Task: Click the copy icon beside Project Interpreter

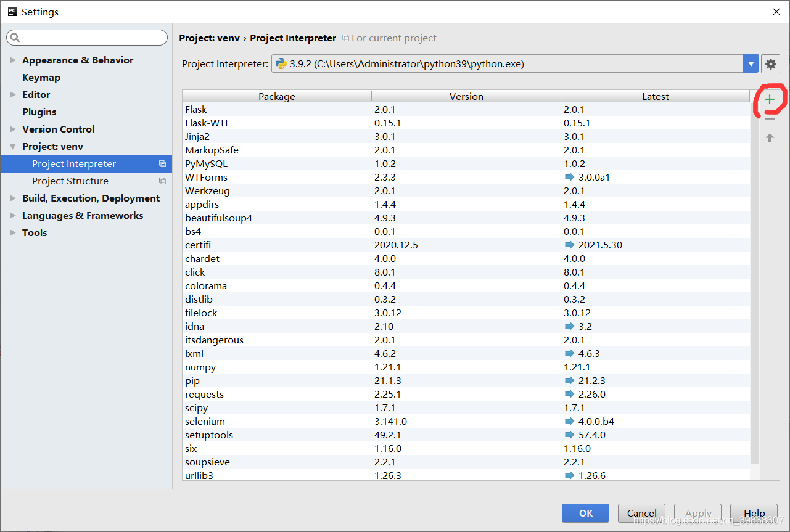Action: [162, 164]
